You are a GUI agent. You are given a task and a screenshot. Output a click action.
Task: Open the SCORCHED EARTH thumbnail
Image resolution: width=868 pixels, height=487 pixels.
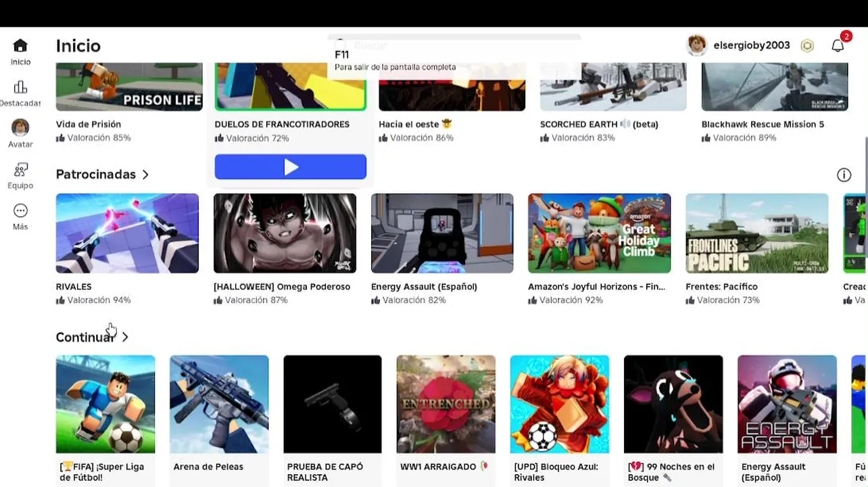click(x=613, y=87)
